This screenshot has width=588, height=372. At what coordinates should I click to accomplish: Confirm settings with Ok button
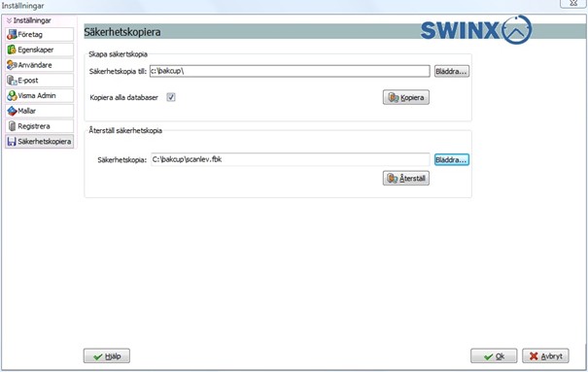(x=494, y=355)
